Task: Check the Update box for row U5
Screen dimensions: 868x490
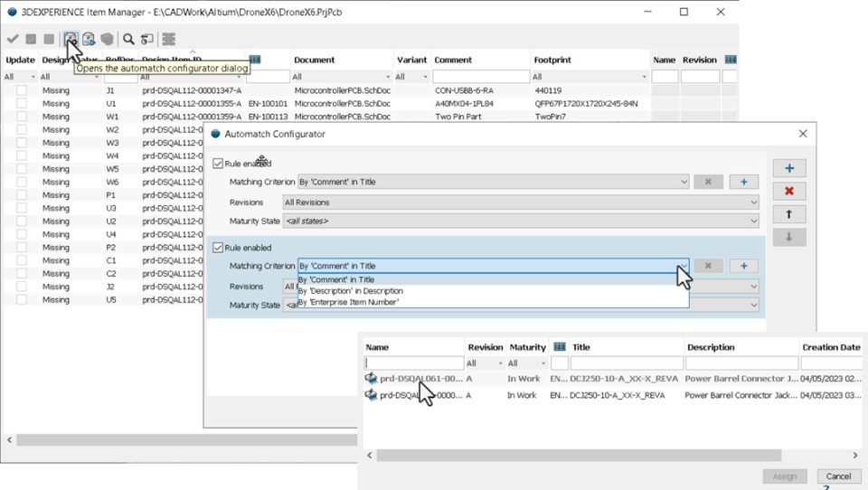Action: coord(21,299)
